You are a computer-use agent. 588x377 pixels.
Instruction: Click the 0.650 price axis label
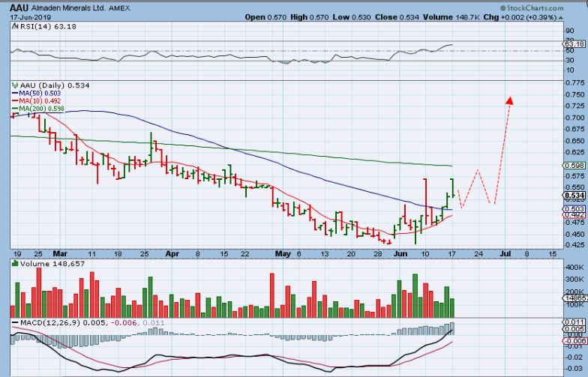pos(574,141)
